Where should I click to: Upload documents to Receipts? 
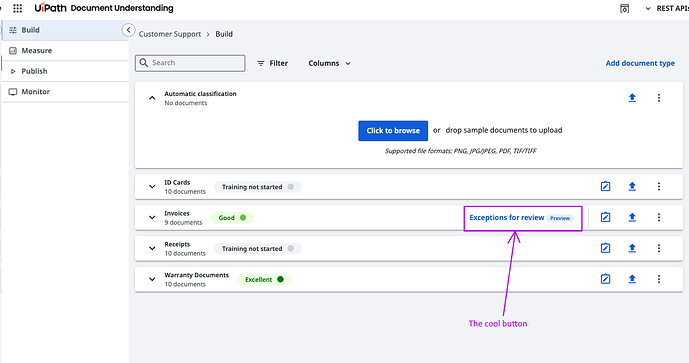pyautogui.click(x=632, y=248)
